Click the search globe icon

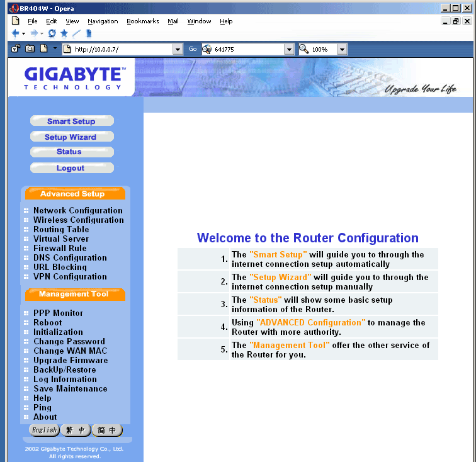[207, 49]
